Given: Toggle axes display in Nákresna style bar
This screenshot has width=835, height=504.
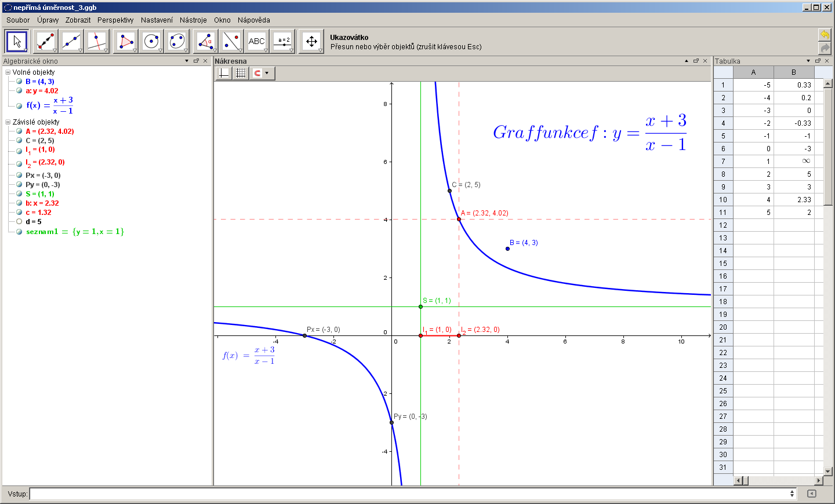Looking at the screenshot, I should pyautogui.click(x=224, y=73).
